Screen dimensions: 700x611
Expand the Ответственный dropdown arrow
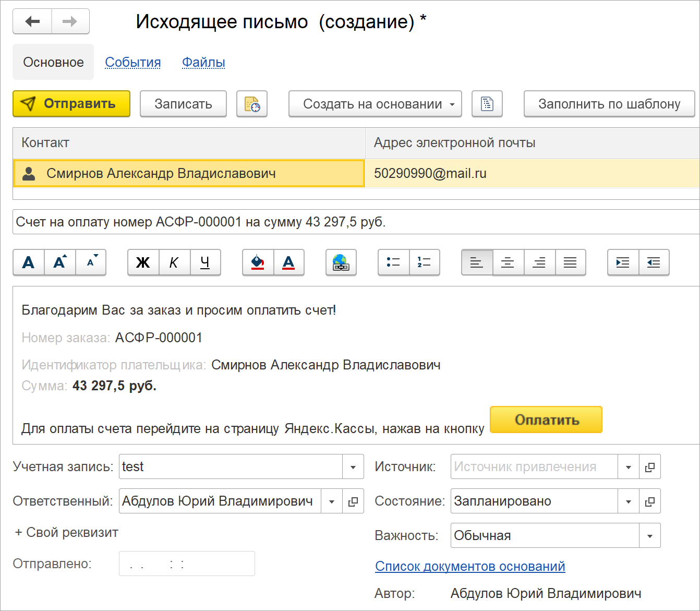click(332, 501)
